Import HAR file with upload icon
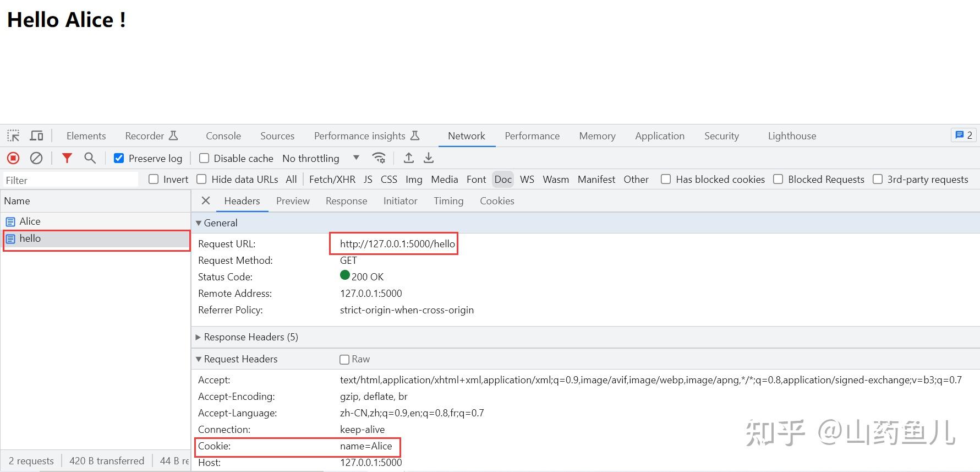 (x=409, y=159)
